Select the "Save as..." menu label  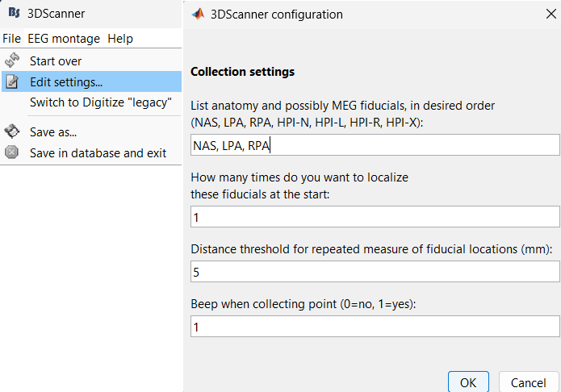click(x=53, y=131)
